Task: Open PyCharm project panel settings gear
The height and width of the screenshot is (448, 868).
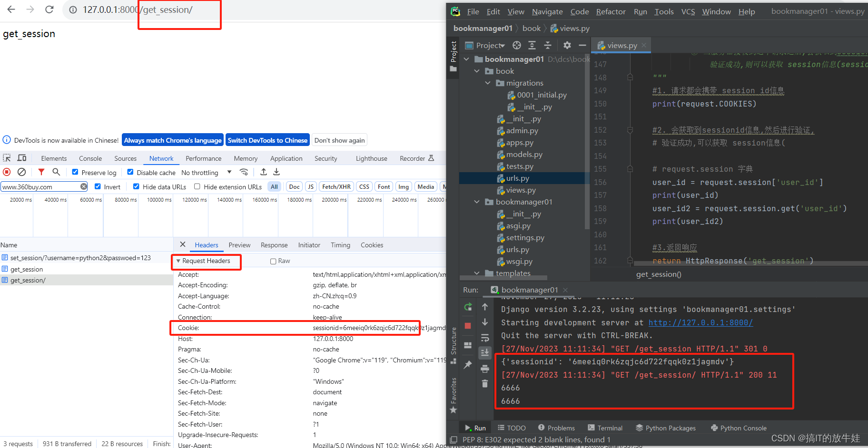Action: (567, 45)
